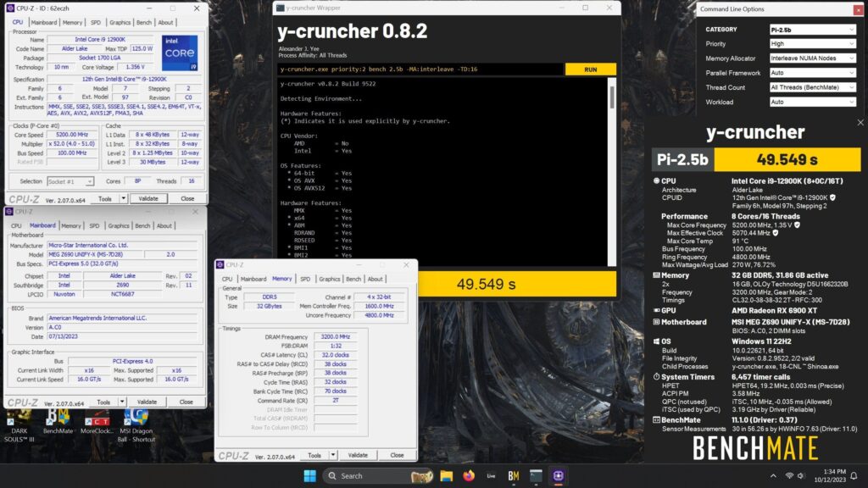Click the Intel Core i9 logo
Viewport: 868px width, 488px height.
click(180, 53)
